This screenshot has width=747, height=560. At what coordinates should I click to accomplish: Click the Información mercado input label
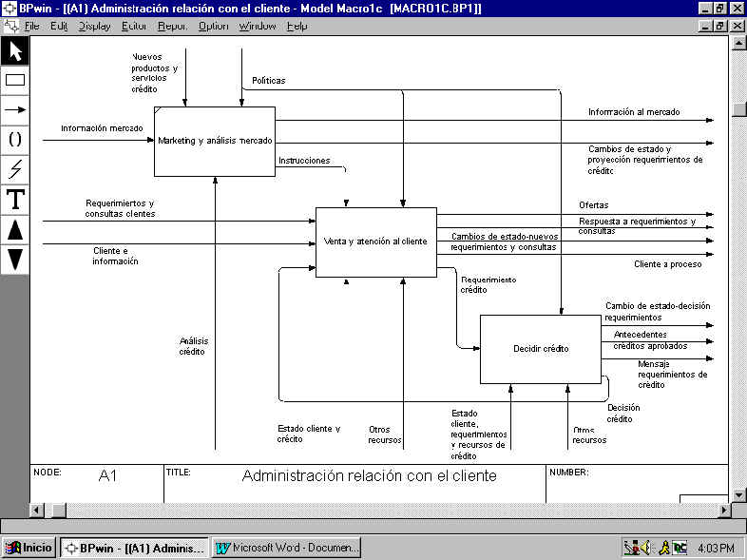click(x=102, y=128)
